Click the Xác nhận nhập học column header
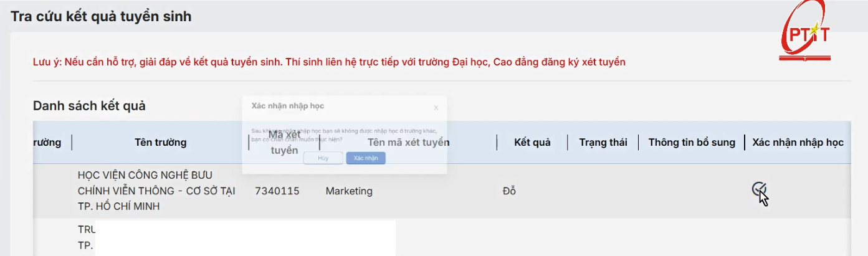The height and width of the screenshot is (256, 868). [798, 143]
